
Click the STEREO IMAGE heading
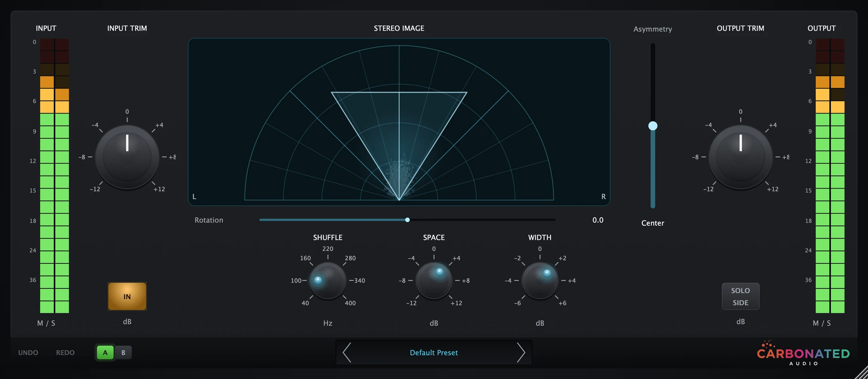(x=399, y=28)
